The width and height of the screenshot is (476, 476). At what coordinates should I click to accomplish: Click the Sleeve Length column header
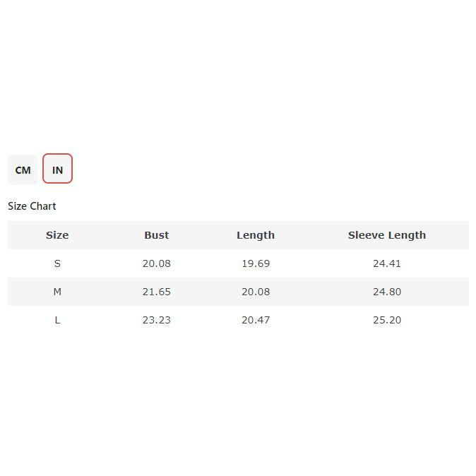(387, 235)
